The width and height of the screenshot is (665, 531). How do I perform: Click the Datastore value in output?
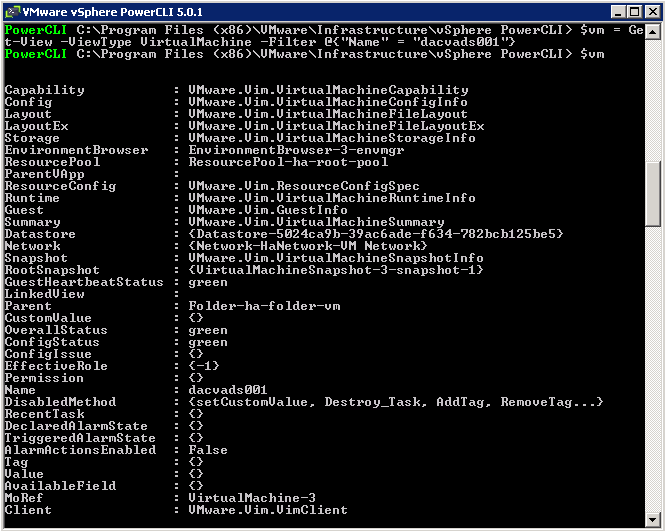(376, 234)
